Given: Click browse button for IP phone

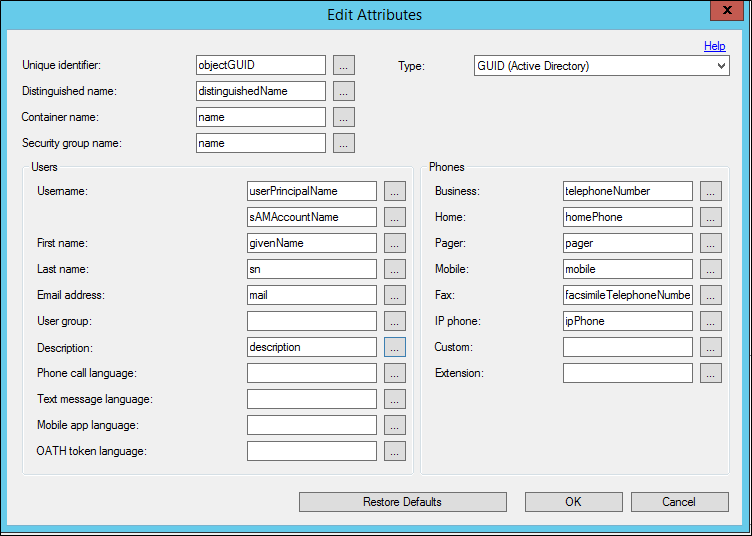Looking at the screenshot, I should pyautogui.click(x=711, y=321).
